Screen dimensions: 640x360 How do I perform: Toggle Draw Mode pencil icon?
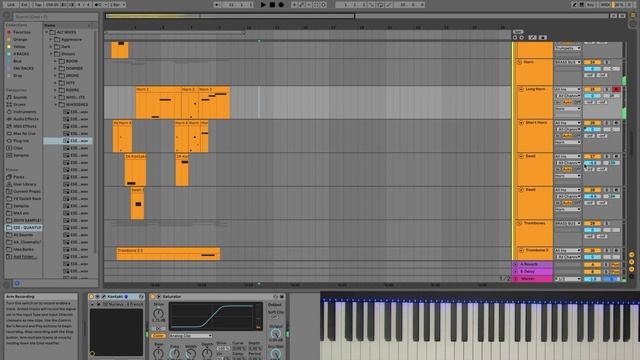pos(575,4)
